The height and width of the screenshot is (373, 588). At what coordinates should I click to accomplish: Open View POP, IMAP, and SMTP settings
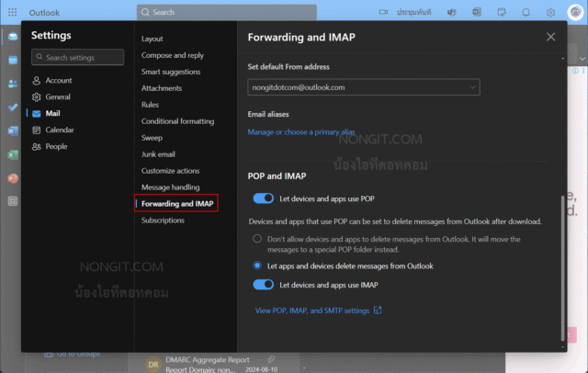click(x=312, y=311)
